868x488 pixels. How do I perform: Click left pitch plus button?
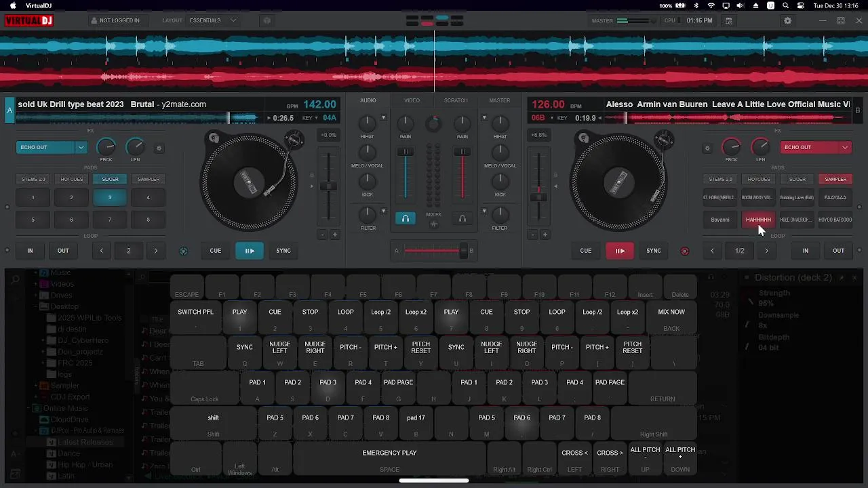point(334,235)
